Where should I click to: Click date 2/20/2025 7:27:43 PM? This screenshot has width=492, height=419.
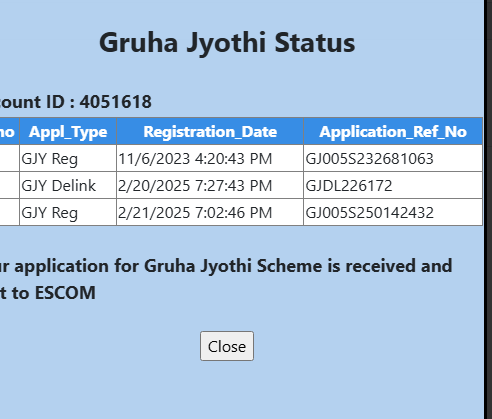click(195, 186)
